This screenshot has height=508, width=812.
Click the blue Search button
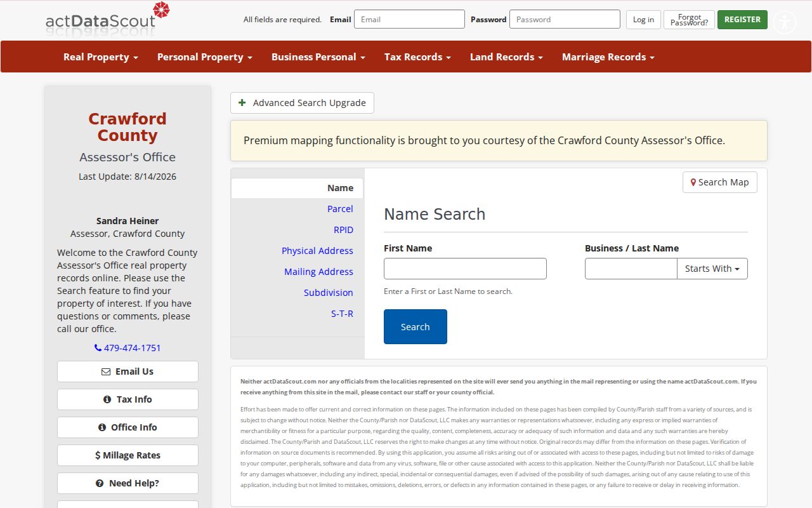point(416,326)
